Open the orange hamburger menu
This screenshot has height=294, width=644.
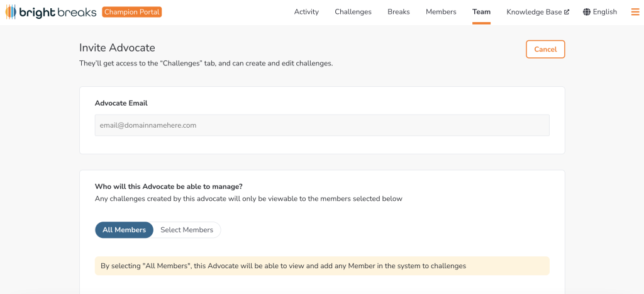click(635, 12)
